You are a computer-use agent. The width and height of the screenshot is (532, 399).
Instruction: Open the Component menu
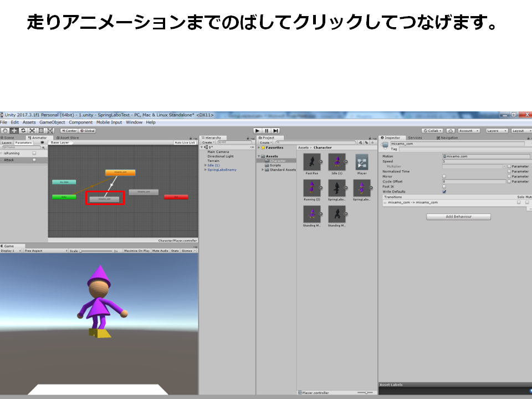tap(81, 122)
